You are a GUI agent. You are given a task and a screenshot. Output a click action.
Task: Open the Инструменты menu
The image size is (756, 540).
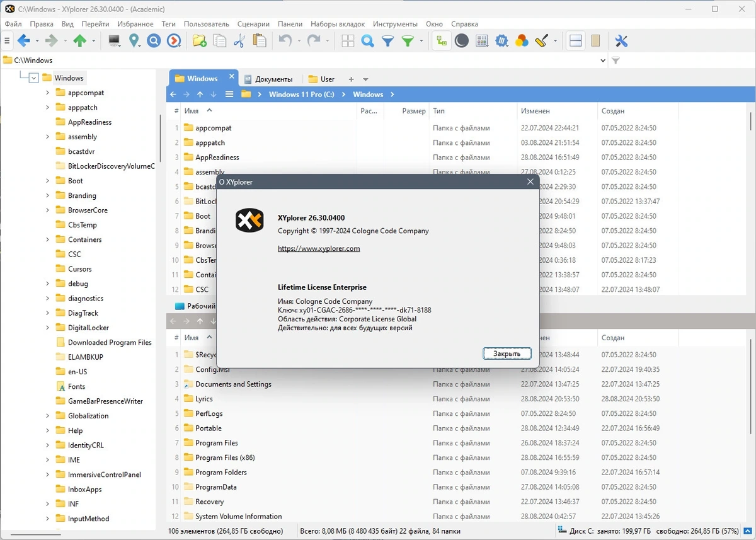[x=395, y=24]
